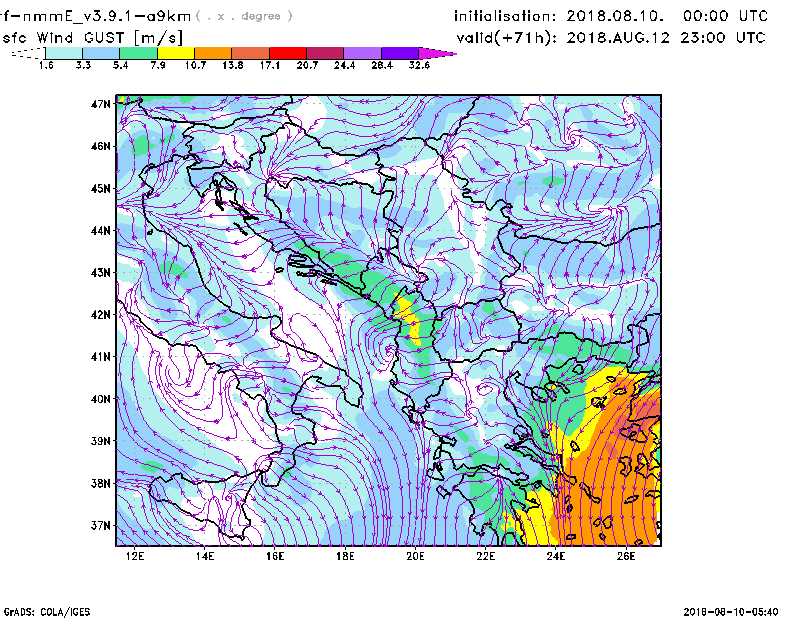800x618 pixels.
Task: Click the 'GrADS: COLA/IGES' credit text
Action: [47, 612]
